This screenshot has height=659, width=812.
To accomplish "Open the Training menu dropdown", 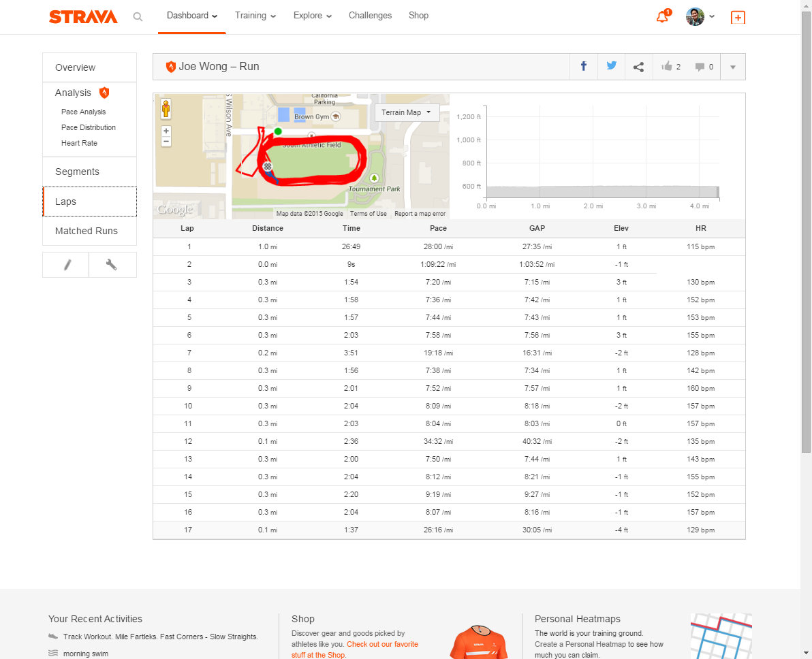I will pos(255,16).
